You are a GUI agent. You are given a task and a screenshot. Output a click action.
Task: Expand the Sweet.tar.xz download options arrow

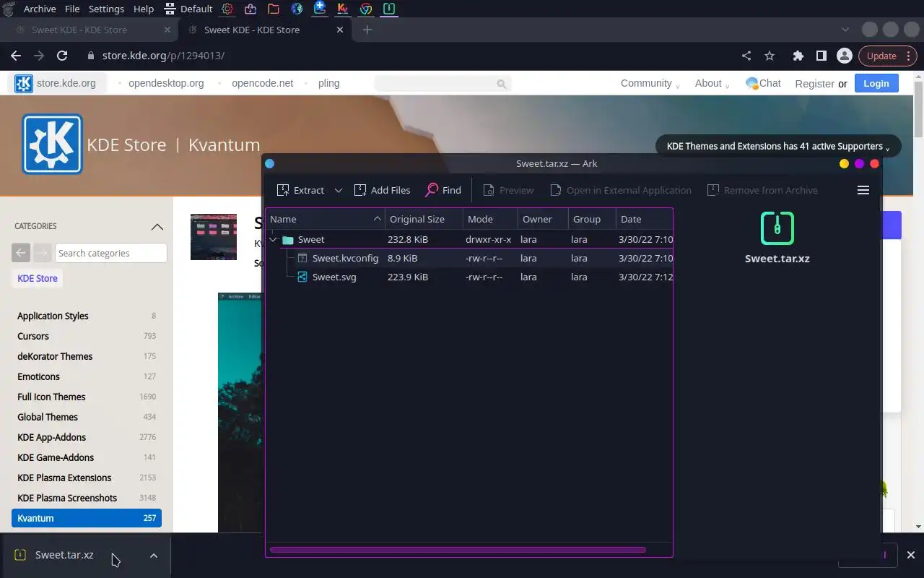[153, 556]
